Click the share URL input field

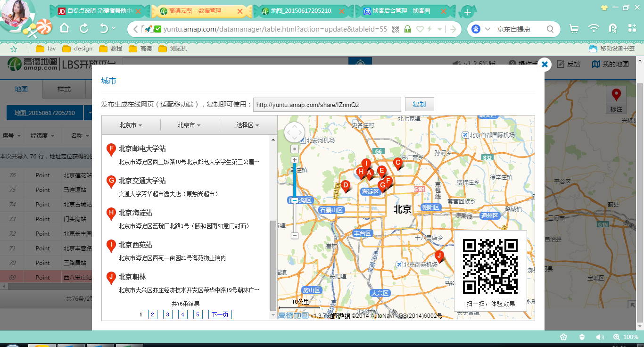[327, 105]
